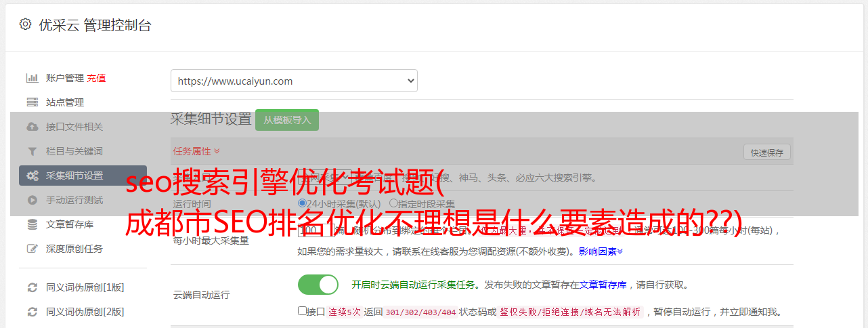This screenshot has height=328, width=868.
Task: Open 同义词伪原创[2版] item
Action: click(x=85, y=312)
